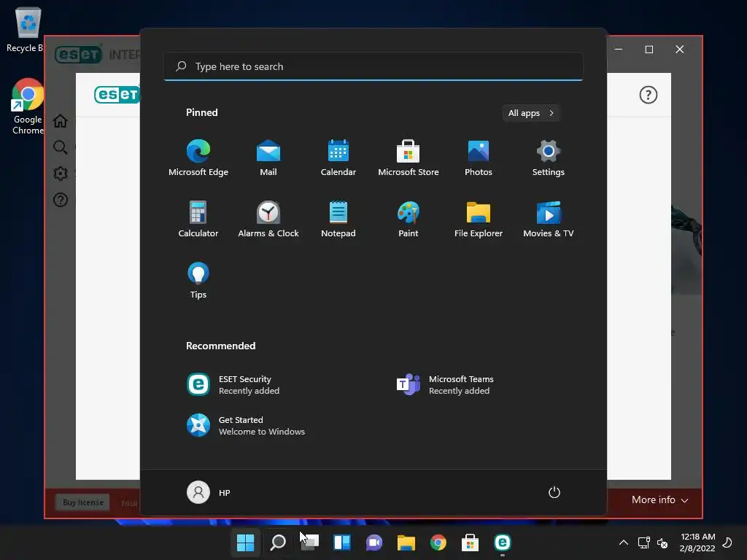Click the Type here to search field
Screen dimensions: 747x560
click(x=373, y=66)
